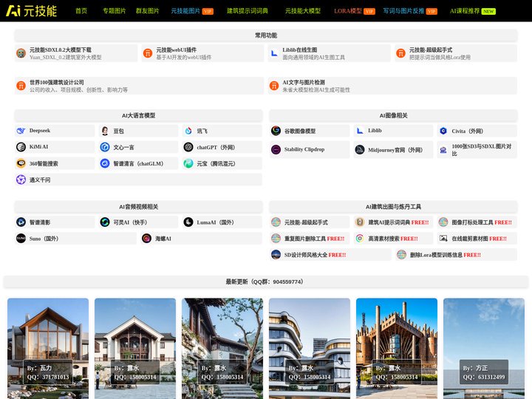Image resolution: width=532 pixels, height=399 pixels.
Task: Click the Suno logo icon
Action: click(x=21, y=238)
